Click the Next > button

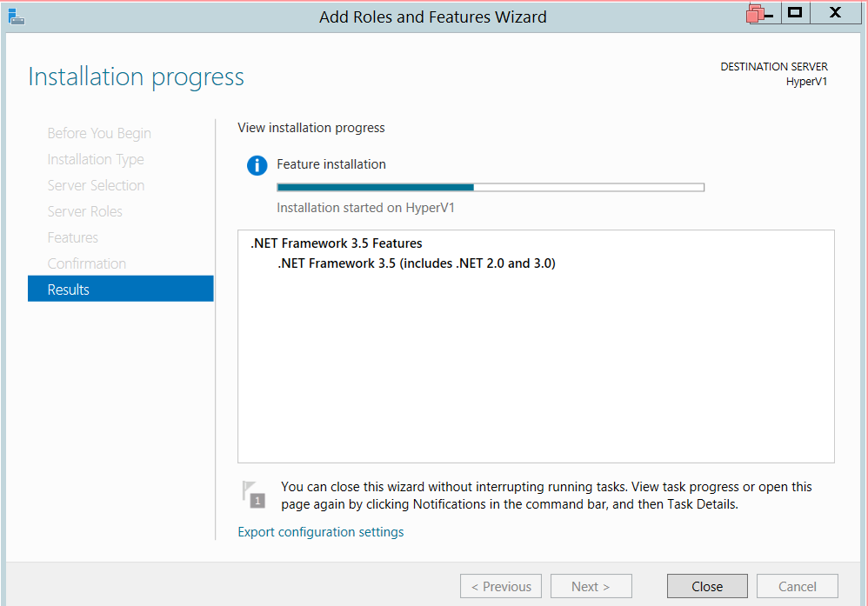[x=591, y=586]
